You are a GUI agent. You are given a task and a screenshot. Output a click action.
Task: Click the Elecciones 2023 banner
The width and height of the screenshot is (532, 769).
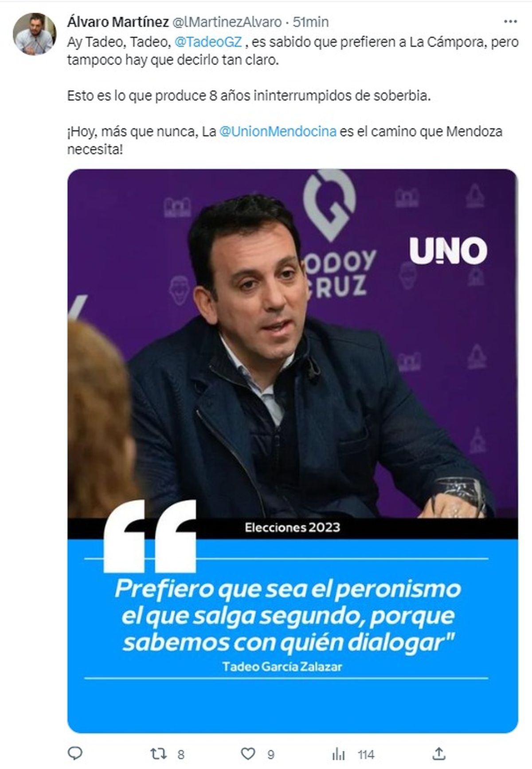(293, 527)
